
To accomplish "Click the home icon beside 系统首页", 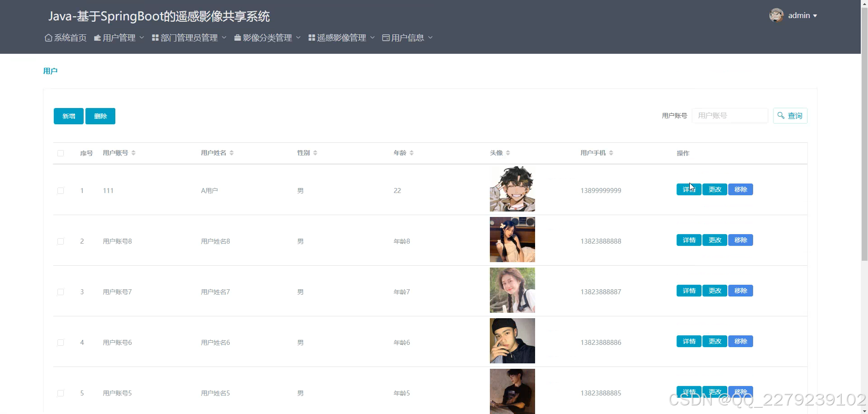I will tap(48, 38).
